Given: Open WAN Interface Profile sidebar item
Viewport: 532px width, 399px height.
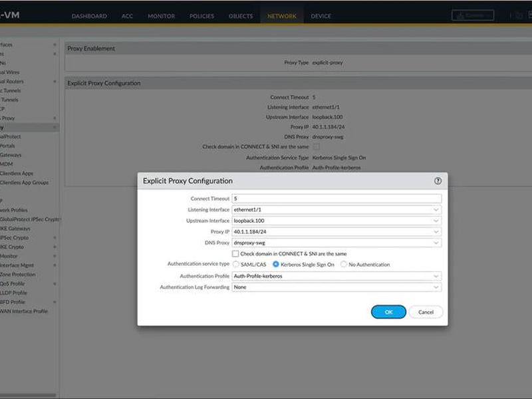Looking at the screenshot, I should coord(24,311).
